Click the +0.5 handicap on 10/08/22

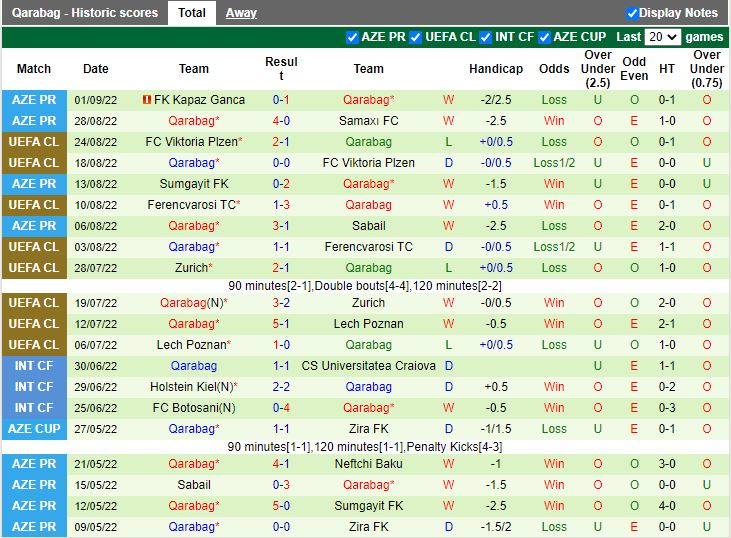tap(496, 205)
